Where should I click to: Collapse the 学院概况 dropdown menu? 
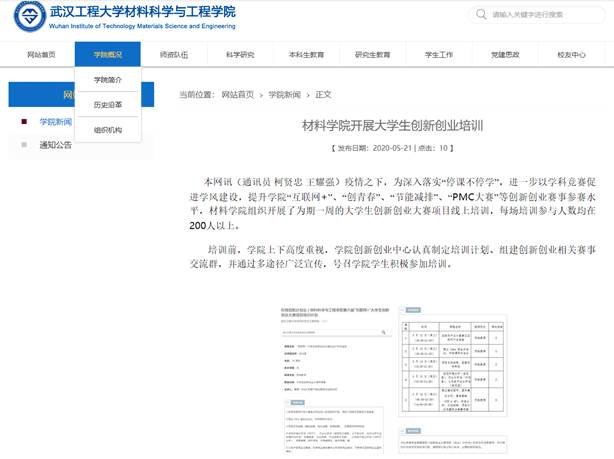click(x=107, y=55)
